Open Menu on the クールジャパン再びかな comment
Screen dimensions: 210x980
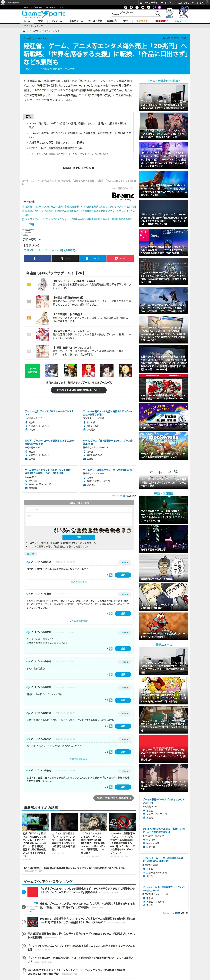click(125, 633)
